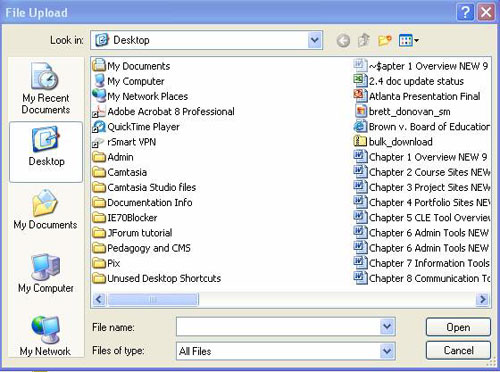Viewport: 500px width, 372px height.
Task: Select Chapter 7 Information Tools document
Action: click(x=422, y=263)
